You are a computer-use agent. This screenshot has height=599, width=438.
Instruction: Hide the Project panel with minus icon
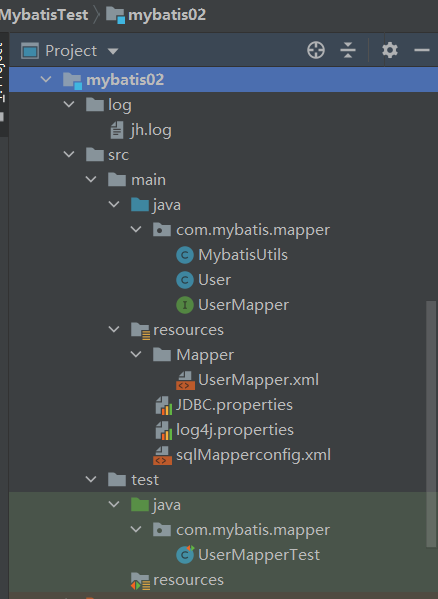coord(422,50)
